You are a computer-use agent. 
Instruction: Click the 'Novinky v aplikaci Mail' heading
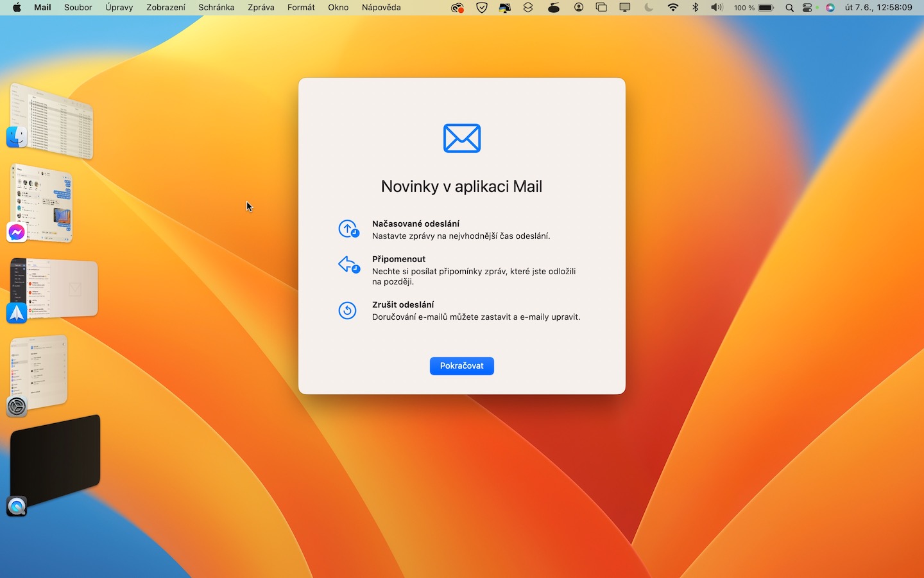tap(462, 186)
